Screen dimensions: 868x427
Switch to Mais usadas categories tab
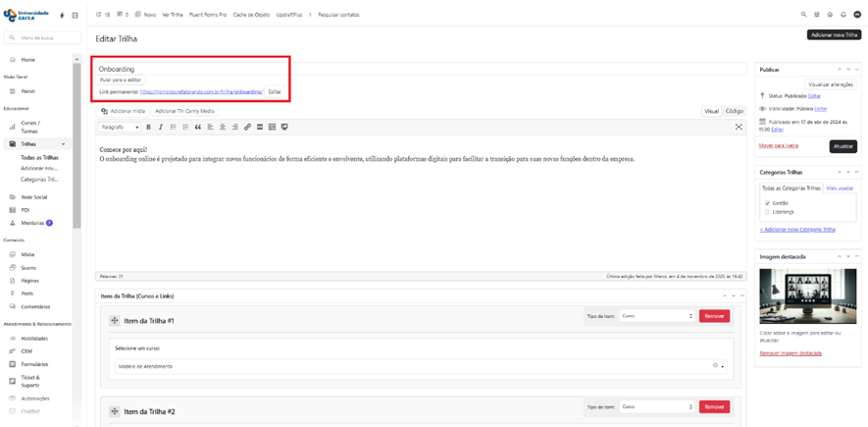pos(839,187)
